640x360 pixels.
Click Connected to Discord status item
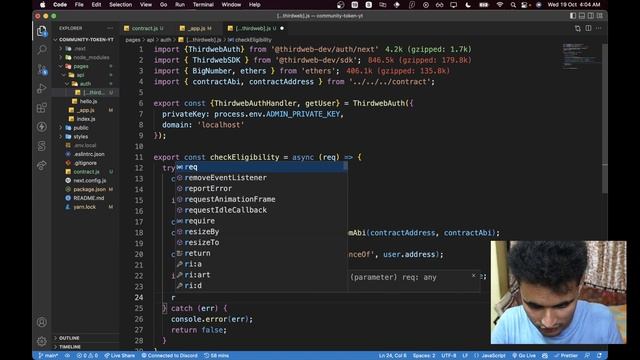click(x=169, y=356)
